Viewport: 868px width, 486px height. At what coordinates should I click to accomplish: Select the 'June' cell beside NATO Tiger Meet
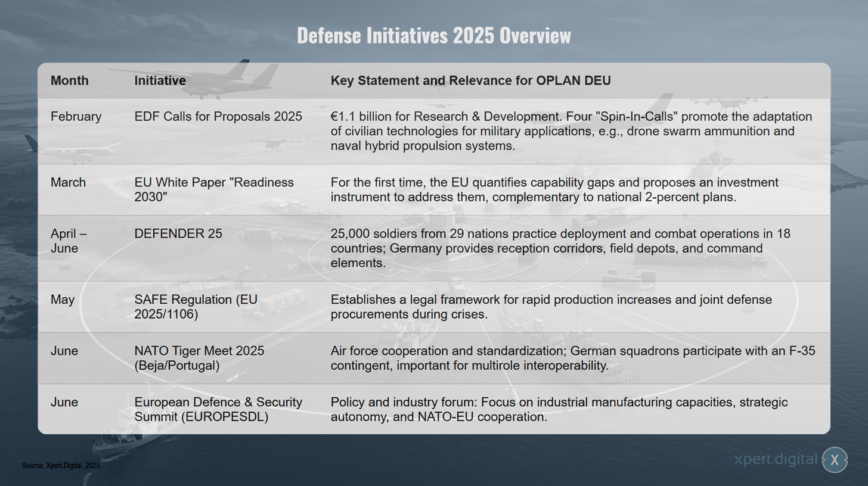[64, 351]
